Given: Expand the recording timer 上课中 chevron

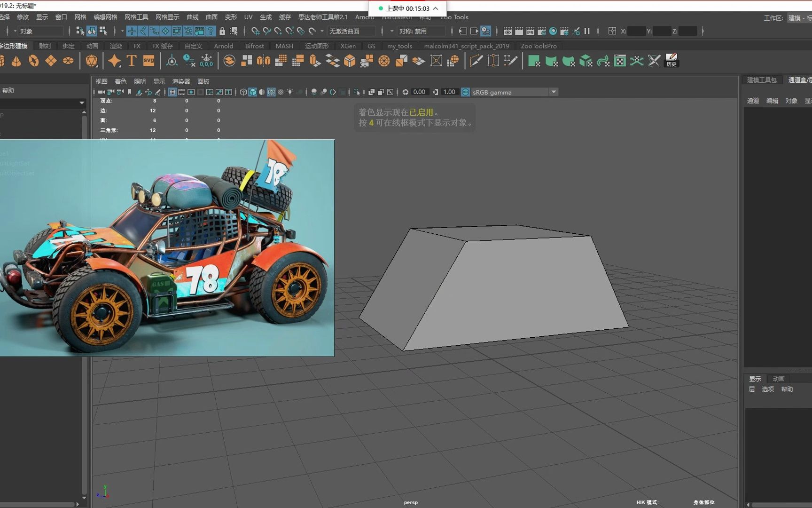Looking at the screenshot, I should coord(436,8).
